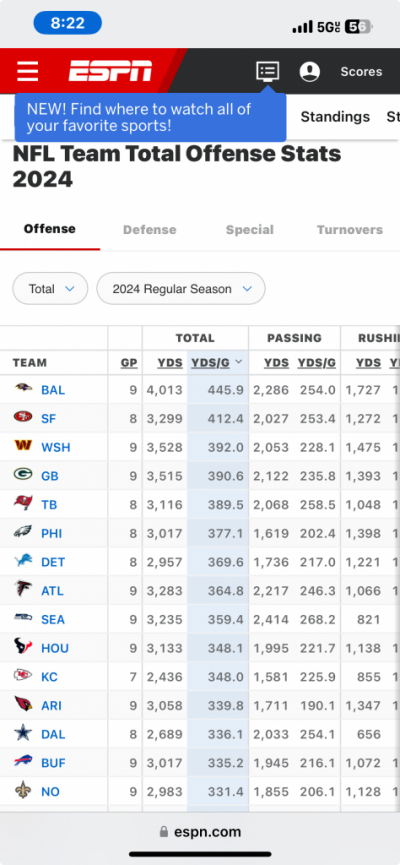The image size is (400, 865).
Task: Select the 412.4 YDS/G value
Action: coord(226,419)
